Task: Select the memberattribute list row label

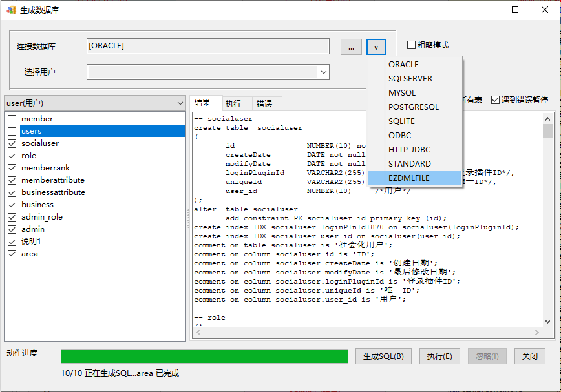Action: [53, 180]
